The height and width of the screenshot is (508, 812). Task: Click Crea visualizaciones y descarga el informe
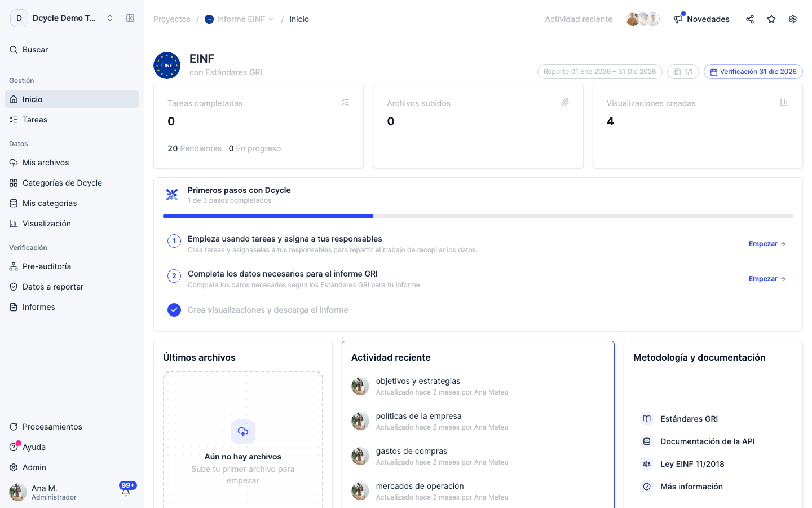(x=268, y=310)
